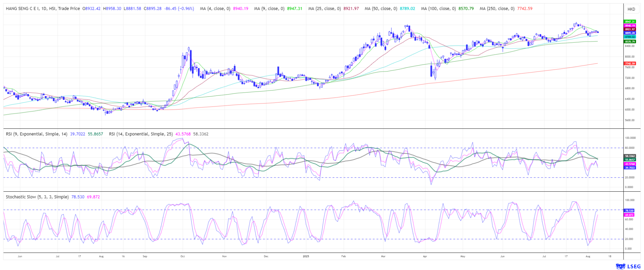Click the red 7742.59 price axis tag
Viewport: 644px width, 270px height.
[630, 64]
